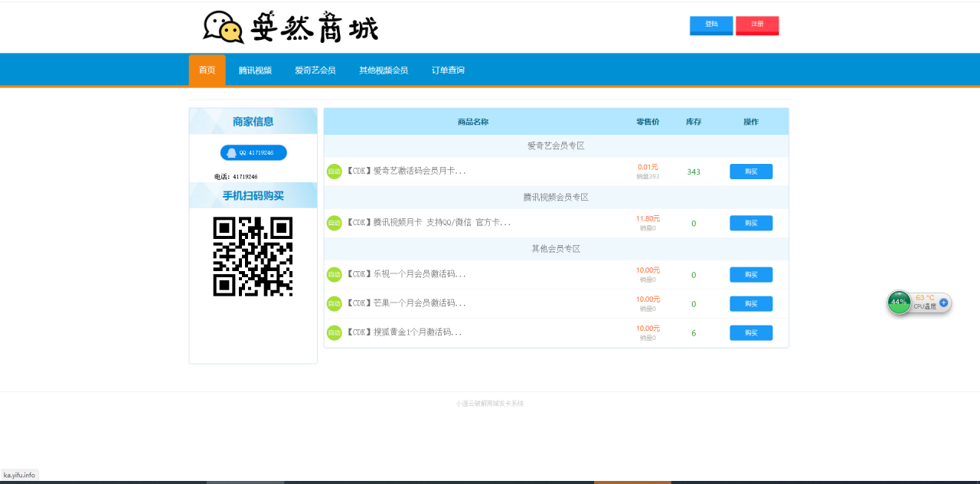Click the red 注册 register button
This screenshot has width=980, height=484.
click(757, 25)
